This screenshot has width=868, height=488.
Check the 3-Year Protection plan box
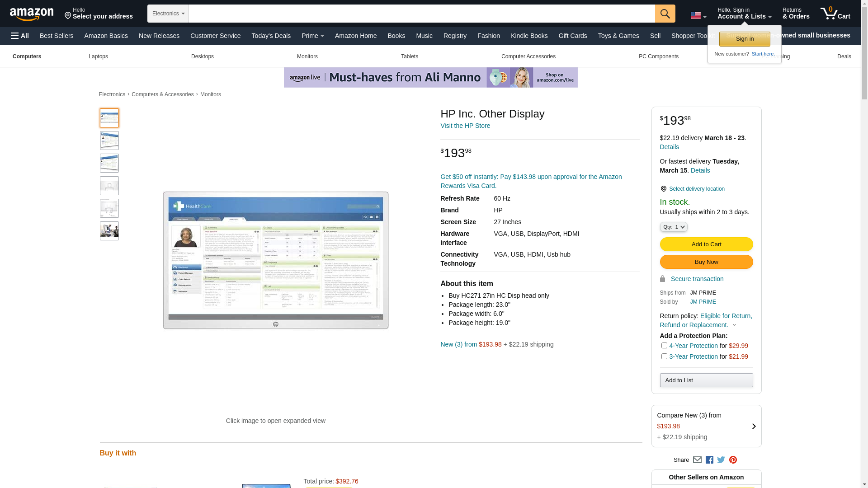(x=664, y=357)
